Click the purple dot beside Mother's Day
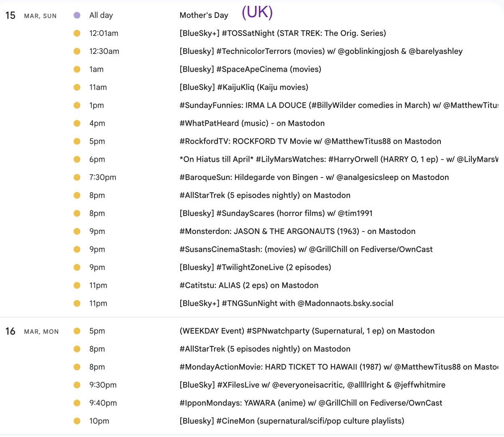Image resolution: width=504 pixels, height=437 pixels. pyautogui.click(x=77, y=15)
